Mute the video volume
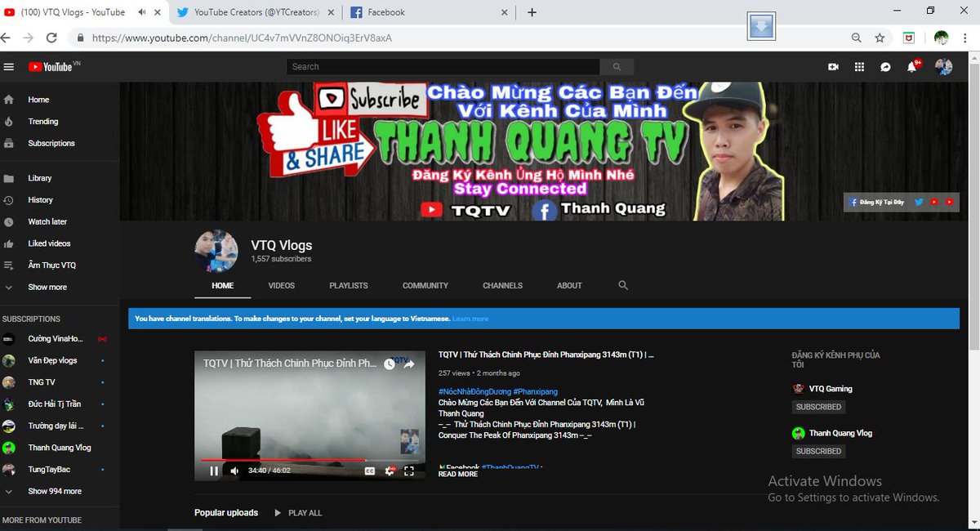Viewport: 980px width, 531px height. click(x=235, y=471)
